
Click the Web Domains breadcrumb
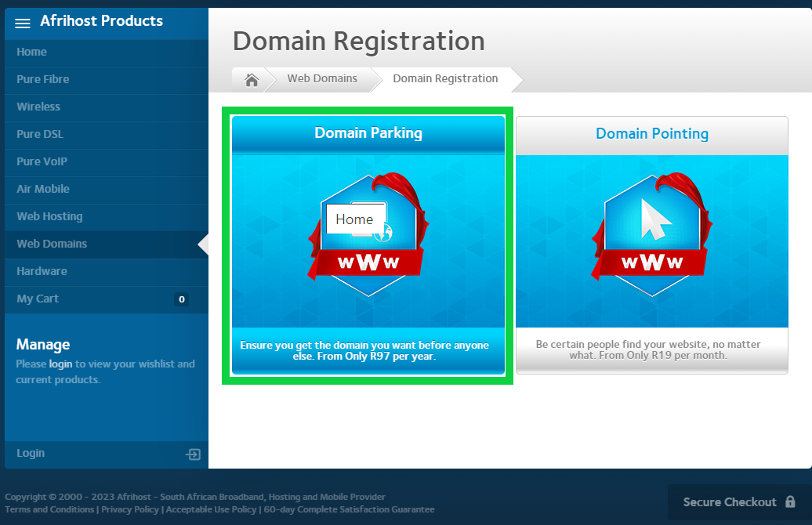pyautogui.click(x=322, y=78)
